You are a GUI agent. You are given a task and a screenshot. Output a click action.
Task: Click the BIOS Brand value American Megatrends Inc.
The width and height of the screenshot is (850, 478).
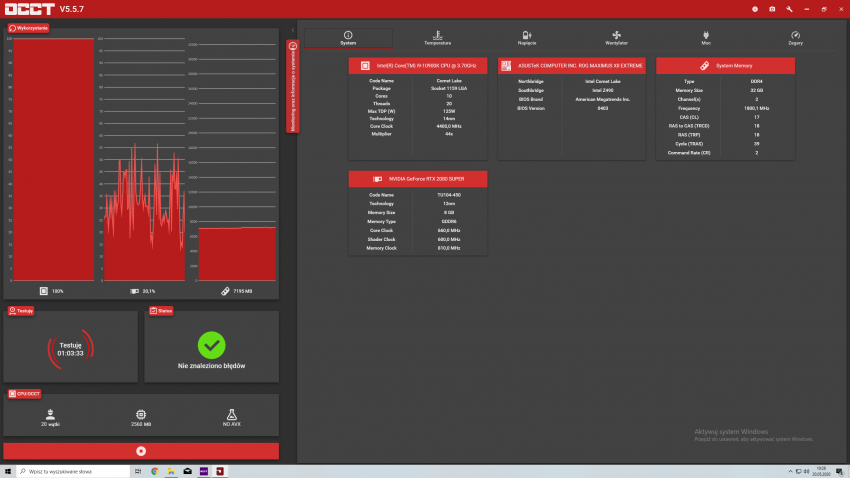click(603, 99)
